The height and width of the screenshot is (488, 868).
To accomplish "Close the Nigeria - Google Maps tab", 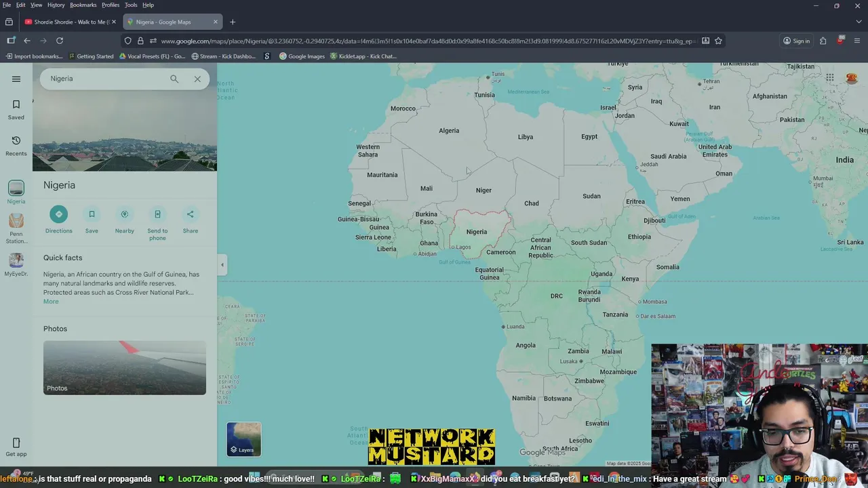I will pos(216,22).
